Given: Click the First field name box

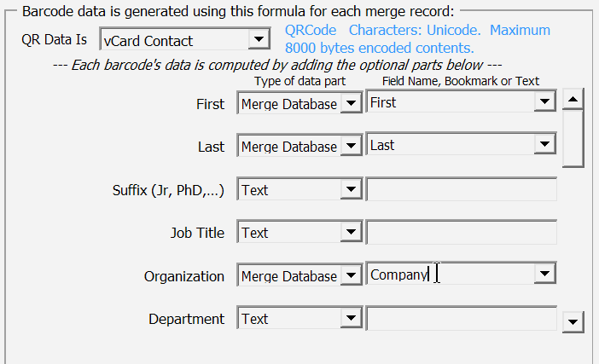Looking at the screenshot, I should [x=448, y=103].
